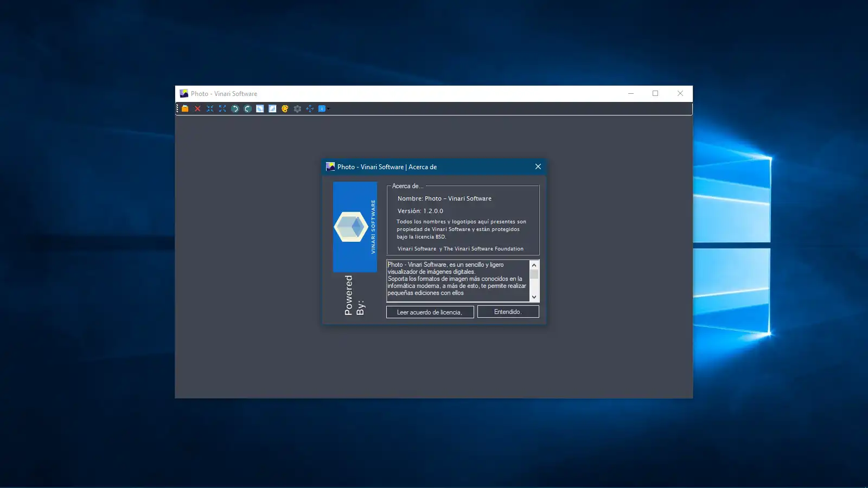Click the Vinari Software logo image
The height and width of the screenshot is (488, 868).
click(x=355, y=227)
